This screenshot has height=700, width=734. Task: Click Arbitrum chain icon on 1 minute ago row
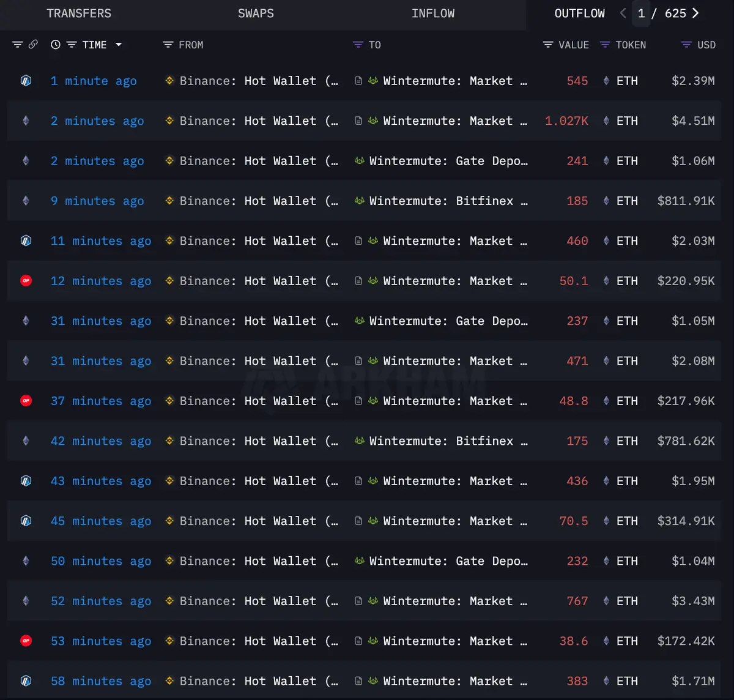(26, 81)
